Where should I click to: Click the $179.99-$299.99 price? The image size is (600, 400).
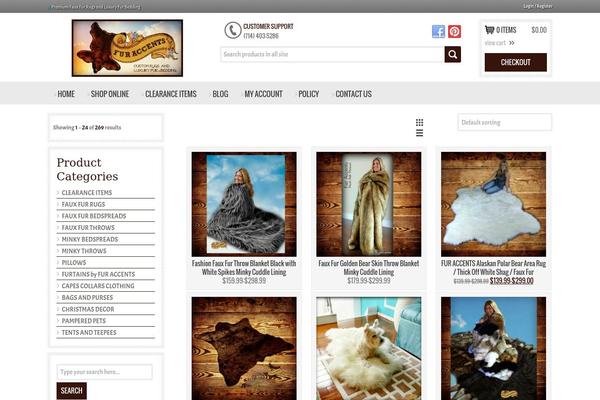click(x=369, y=281)
